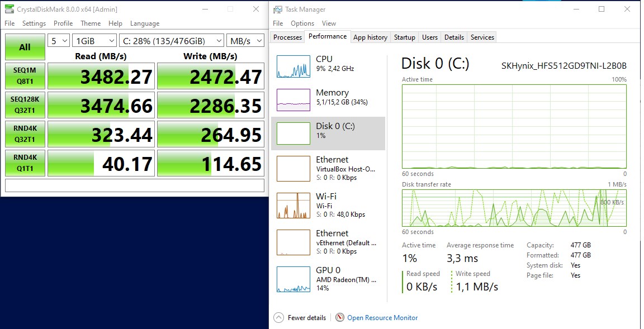The width and height of the screenshot is (644, 329).
Task: Open Resource Monitor link
Action: click(382, 318)
